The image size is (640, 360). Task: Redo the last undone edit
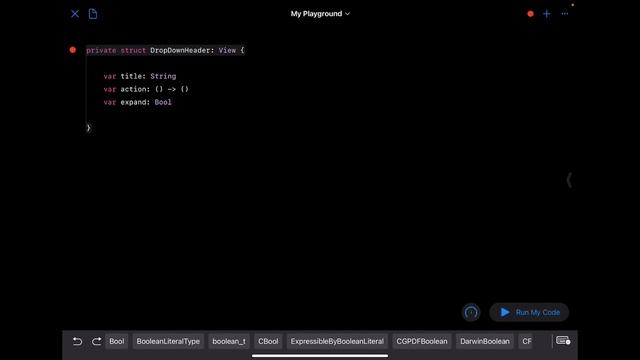tap(96, 341)
